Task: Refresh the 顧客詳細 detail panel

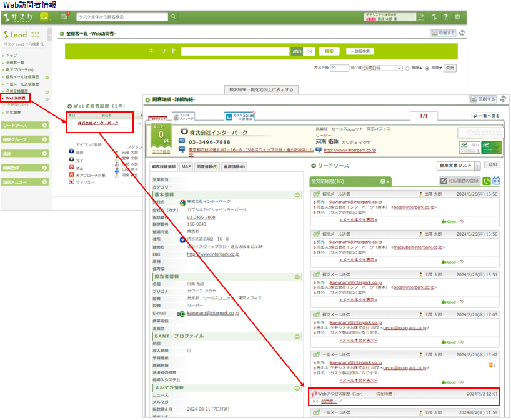Action: (x=503, y=99)
